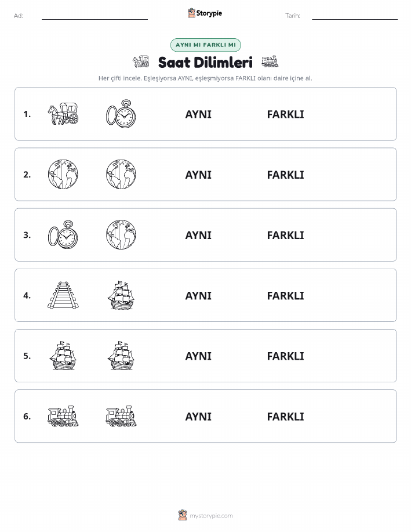Click the pocket watch picture in row 3

pos(63,235)
